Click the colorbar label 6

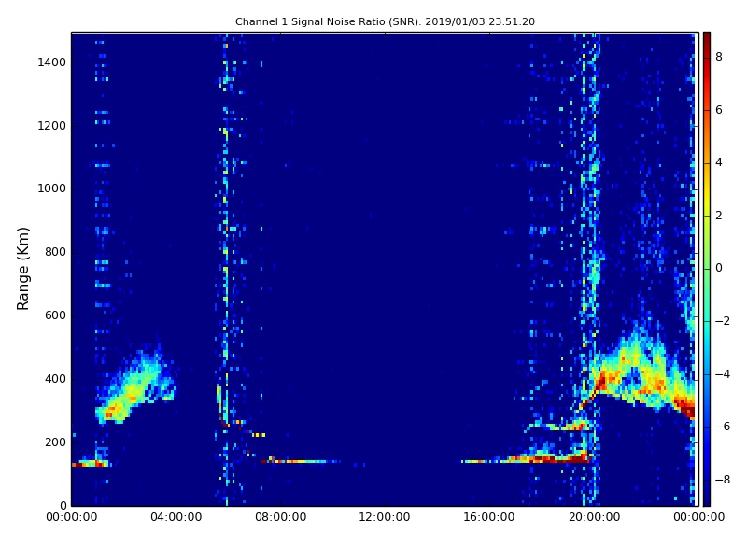pos(719,110)
